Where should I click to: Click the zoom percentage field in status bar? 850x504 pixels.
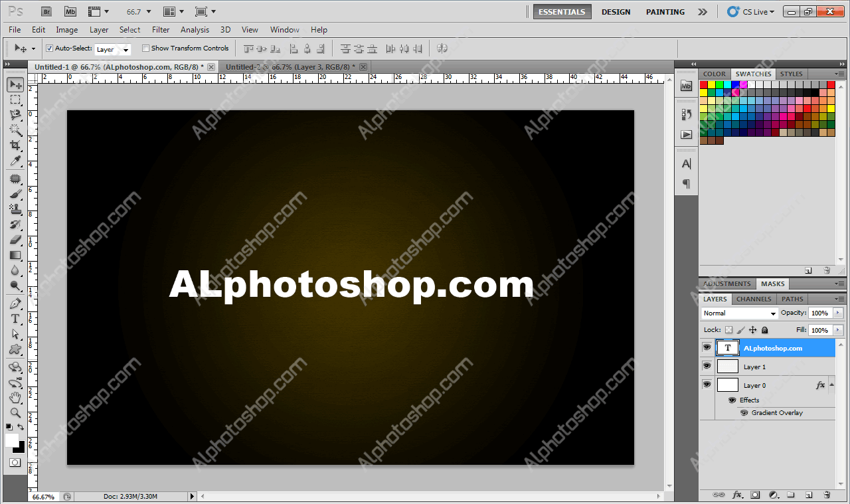(x=44, y=497)
